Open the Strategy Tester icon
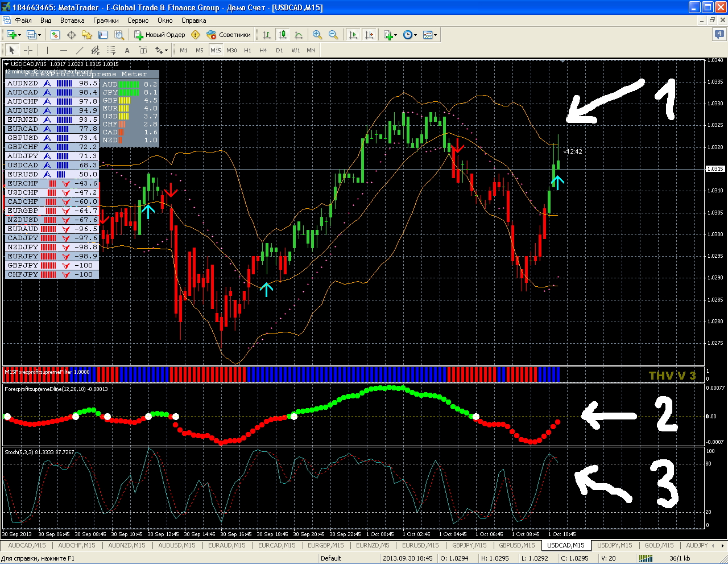Image resolution: width=728 pixels, height=564 pixels. [119, 35]
